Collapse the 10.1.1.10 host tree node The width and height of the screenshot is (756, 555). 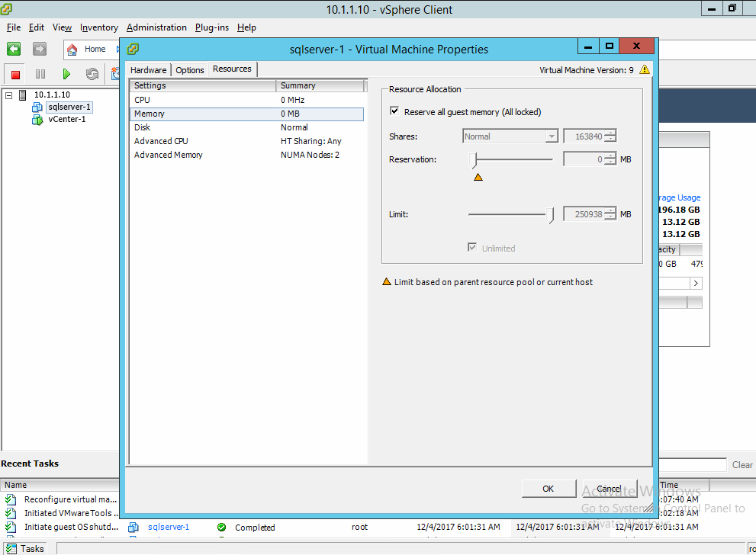point(8,95)
